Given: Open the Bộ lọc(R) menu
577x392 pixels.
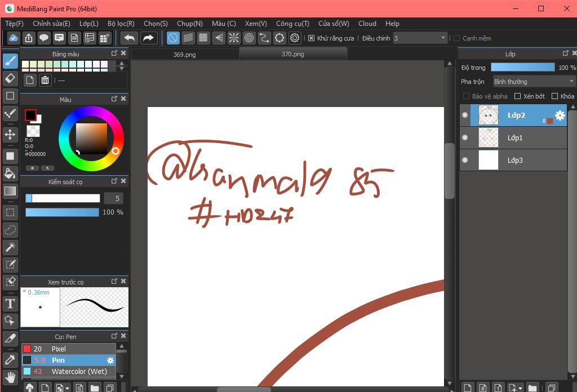Looking at the screenshot, I should point(121,24).
